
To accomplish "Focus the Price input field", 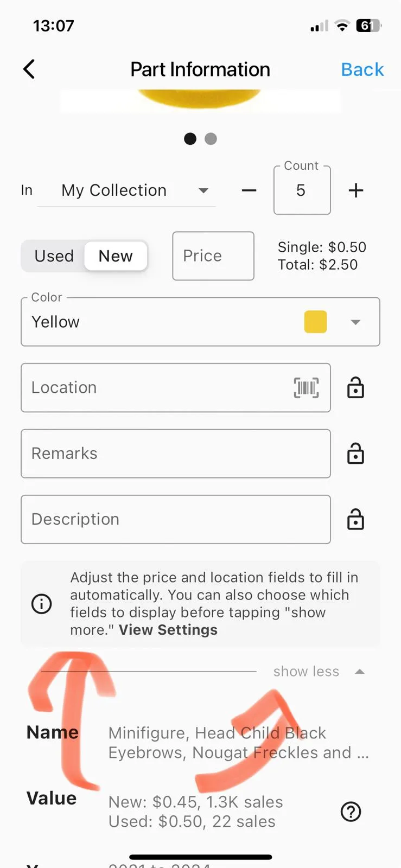I will point(213,256).
